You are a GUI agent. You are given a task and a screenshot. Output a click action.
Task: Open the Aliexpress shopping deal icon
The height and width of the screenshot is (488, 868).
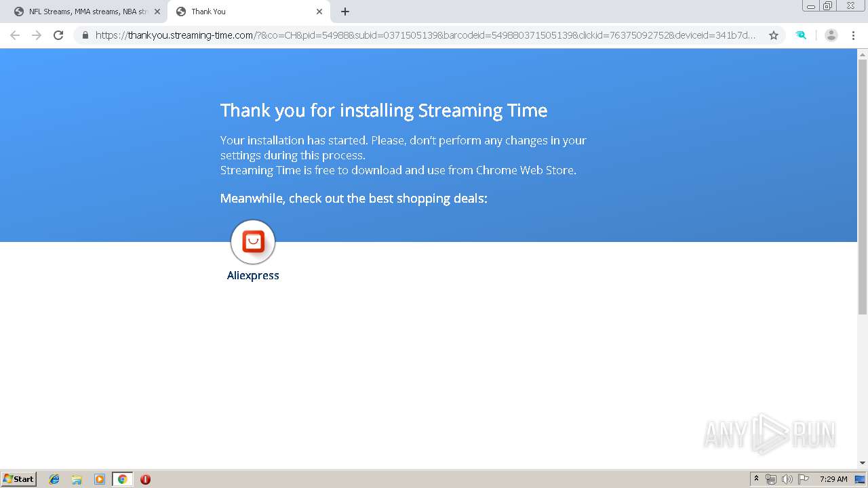coord(253,242)
